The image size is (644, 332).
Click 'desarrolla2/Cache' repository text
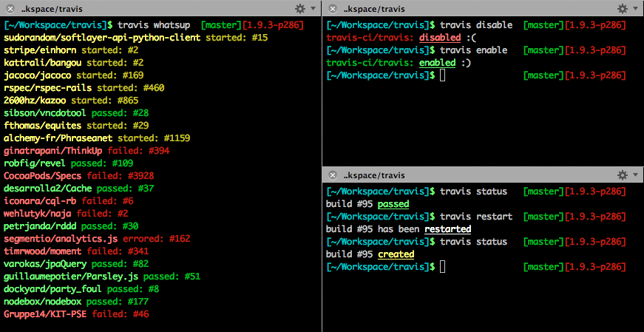coord(47,189)
